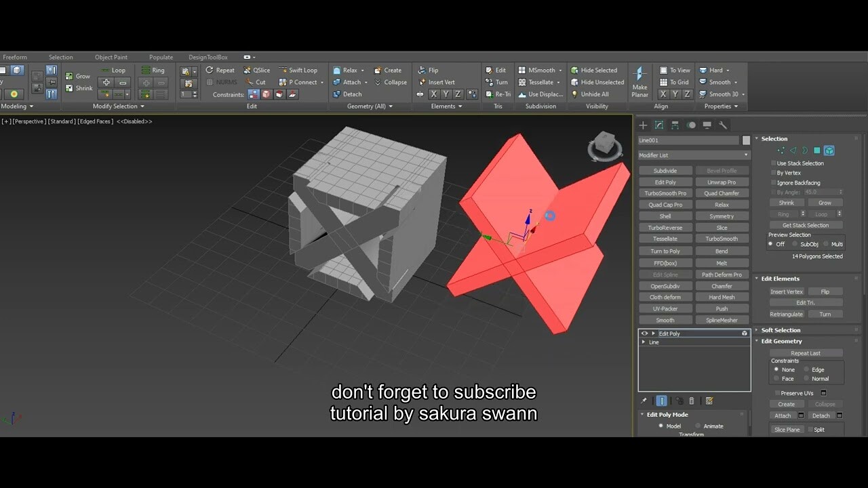Image resolution: width=868 pixels, height=488 pixels.
Task: Switch to the Object Paint tab
Action: 111,58
